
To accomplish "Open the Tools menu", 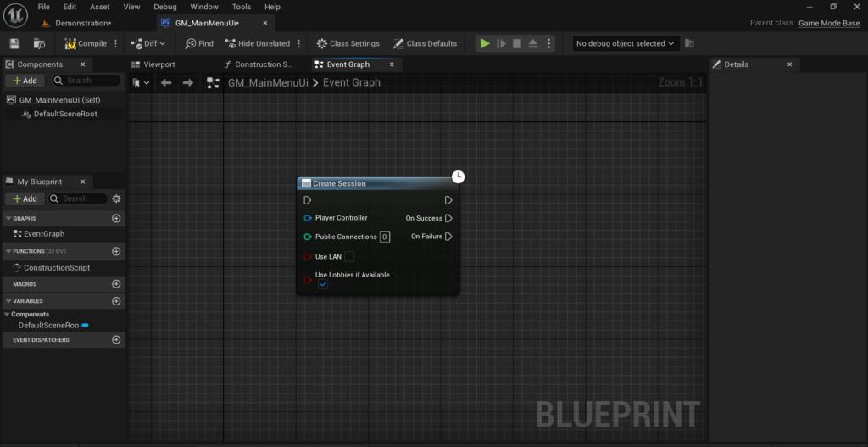I will tap(242, 7).
